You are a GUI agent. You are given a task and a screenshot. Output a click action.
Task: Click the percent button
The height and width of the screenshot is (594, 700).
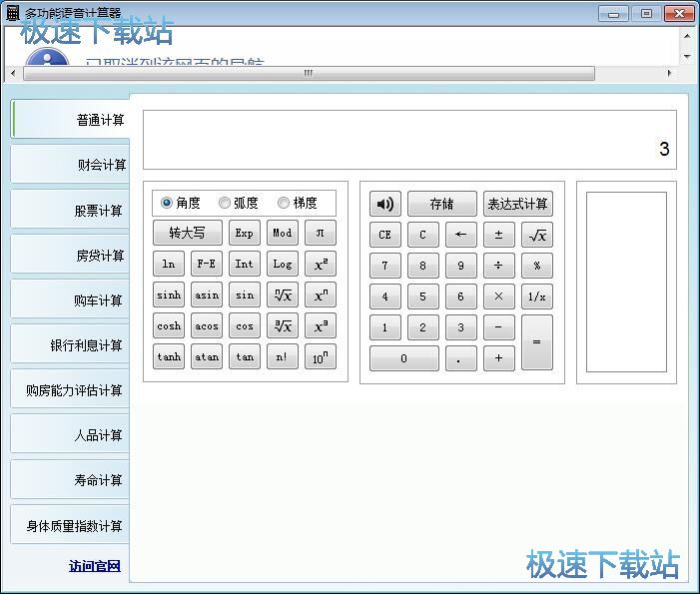pyautogui.click(x=537, y=266)
